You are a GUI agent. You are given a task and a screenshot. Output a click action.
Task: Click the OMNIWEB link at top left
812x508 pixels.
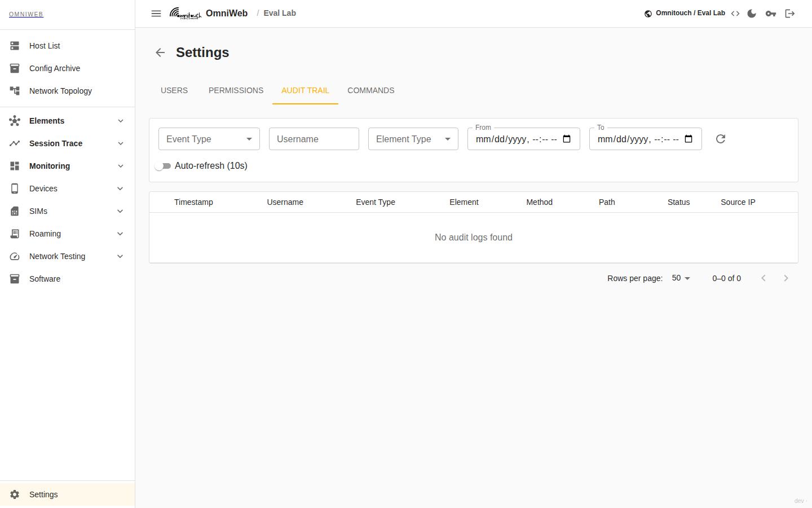[x=26, y=15]
